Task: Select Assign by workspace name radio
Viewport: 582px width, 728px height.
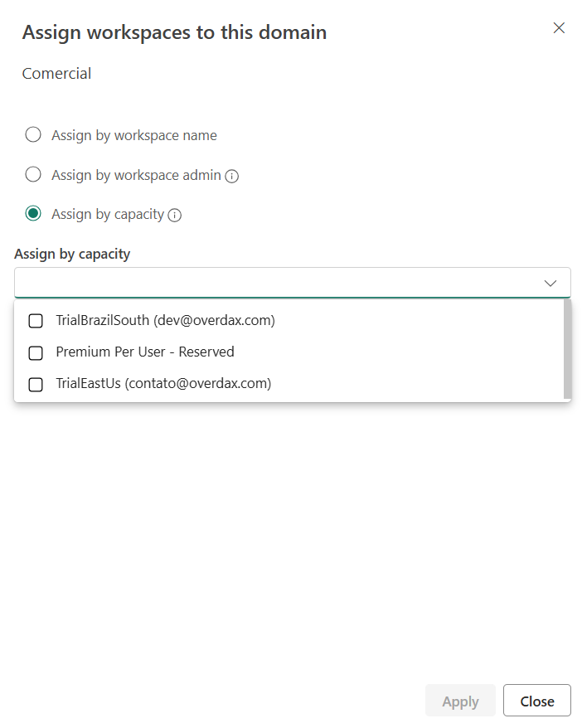Action: click(33, 134)
